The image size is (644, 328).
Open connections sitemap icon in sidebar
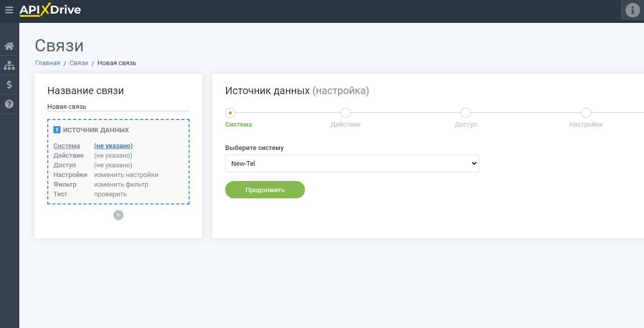pos(9,66)
